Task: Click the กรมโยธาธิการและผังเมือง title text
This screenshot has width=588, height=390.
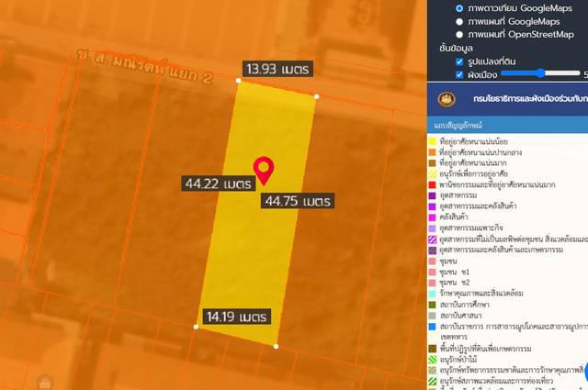Action: [528, 97]
